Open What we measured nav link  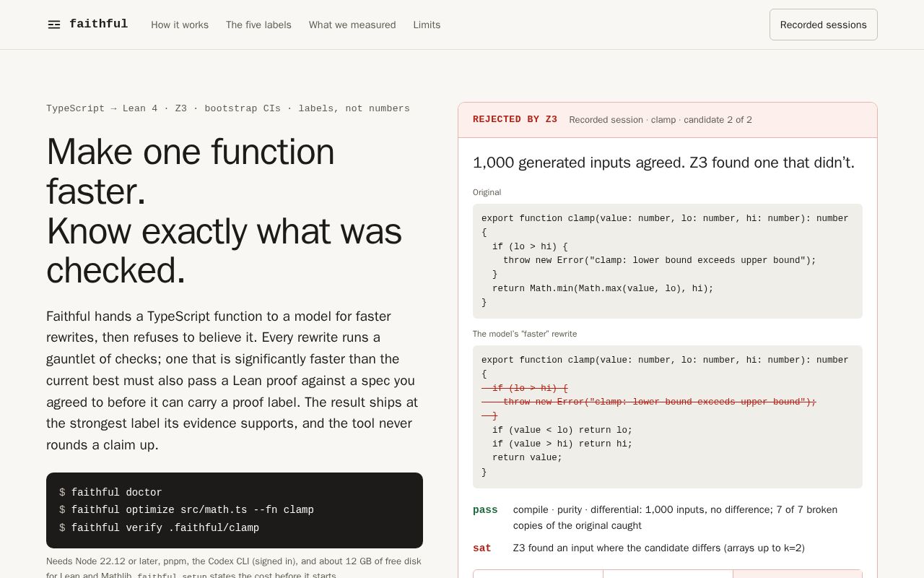pos(352,25)
